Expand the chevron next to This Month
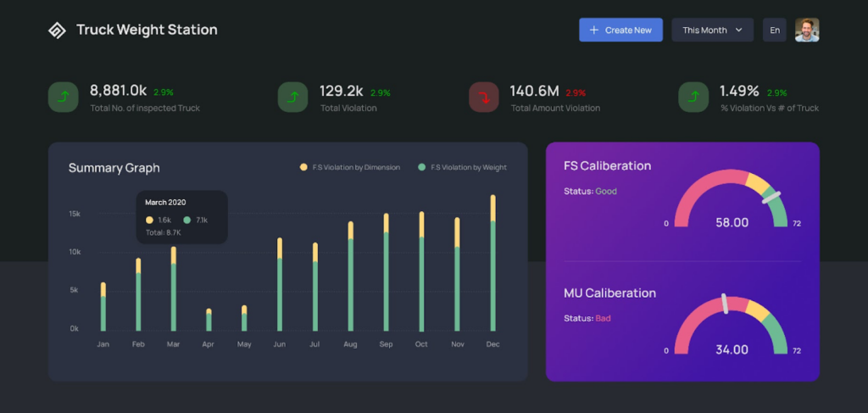Image resolution: width=868 pixels, height=413 pixels. coord(738,30)
